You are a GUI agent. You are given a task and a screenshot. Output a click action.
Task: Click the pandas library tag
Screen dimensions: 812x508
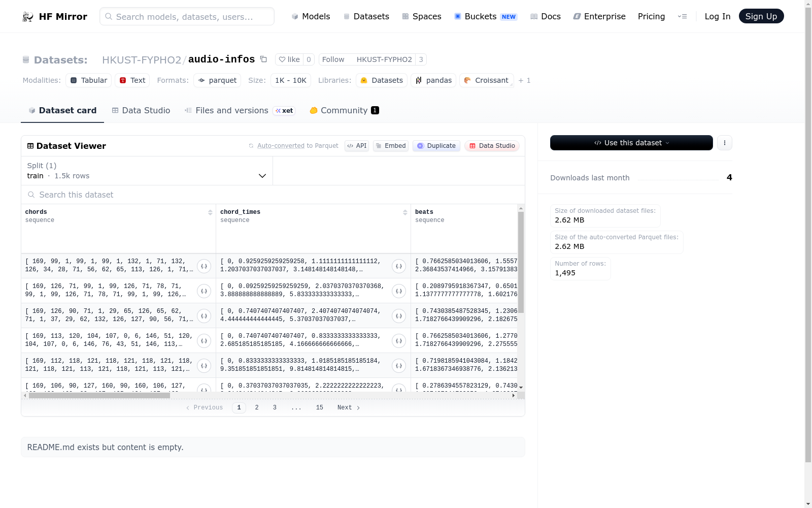coord(433,80)
